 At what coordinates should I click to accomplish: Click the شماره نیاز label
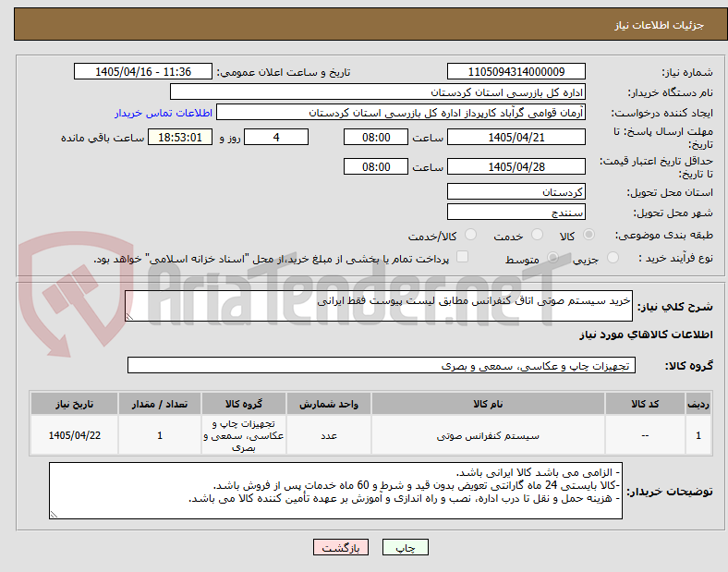(687, 72)
